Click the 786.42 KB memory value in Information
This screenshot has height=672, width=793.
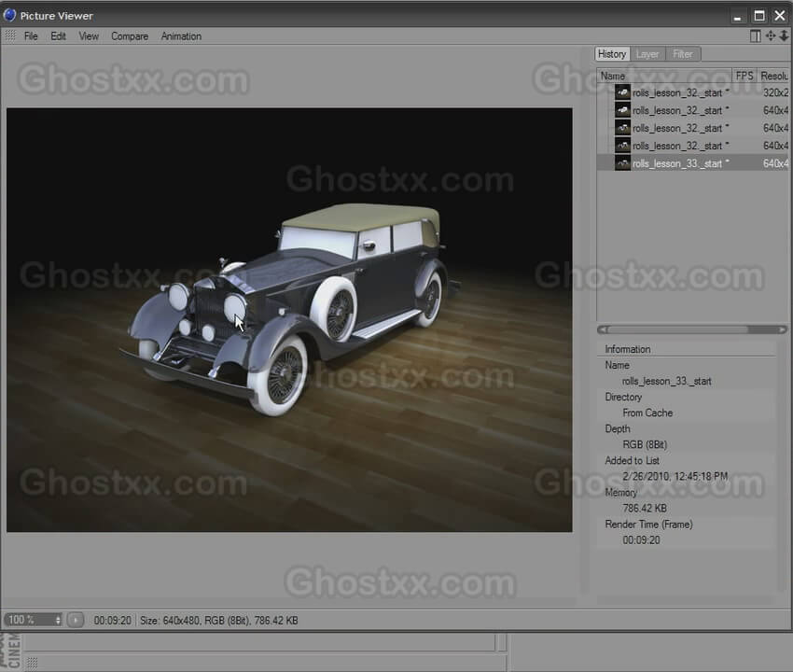[645, 508]
